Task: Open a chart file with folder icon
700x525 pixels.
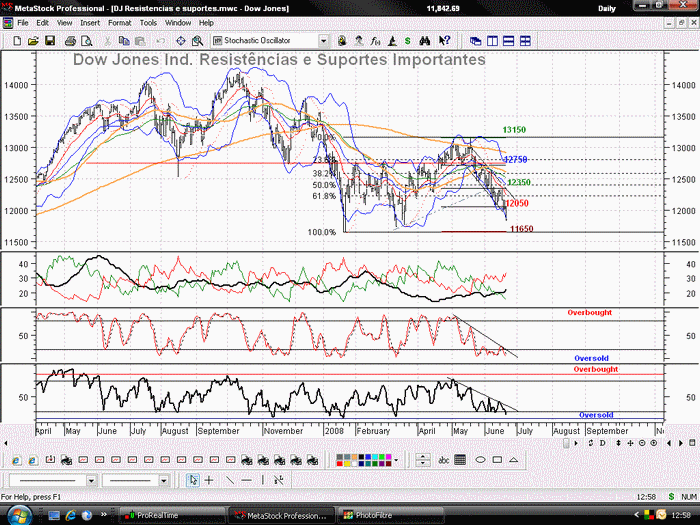Action: pos(33,41)
